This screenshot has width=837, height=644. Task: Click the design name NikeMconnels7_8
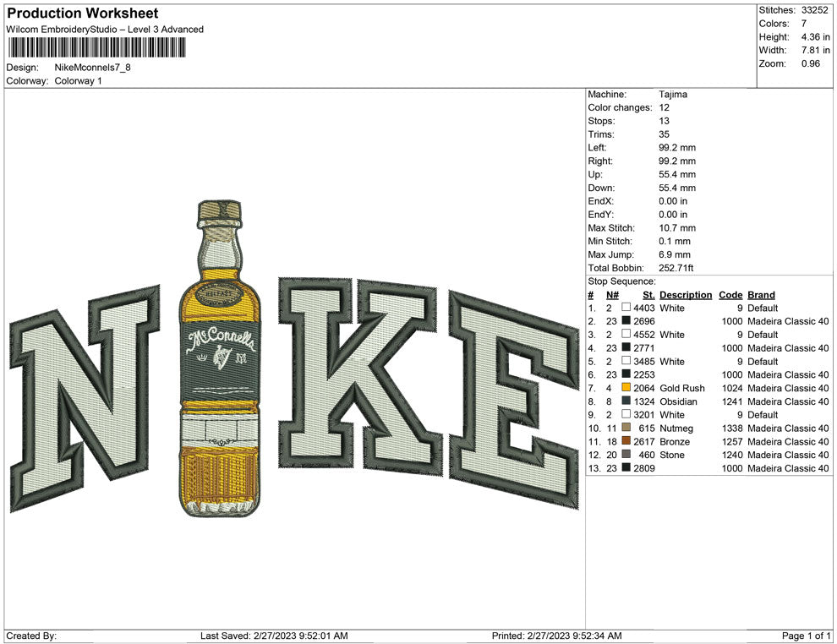click(x=92, y=68)
